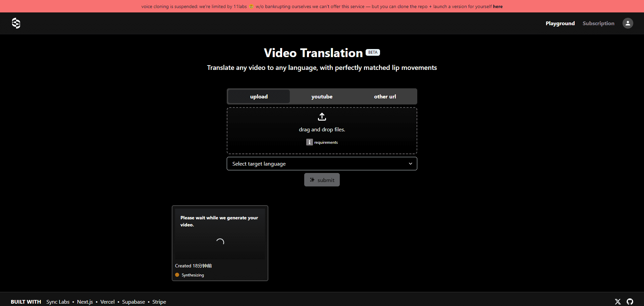Open the GitHub footer icon
Image resolution: width=644 pixels, height=306 pixels.
pyautogui.click(x=630, y=302)
